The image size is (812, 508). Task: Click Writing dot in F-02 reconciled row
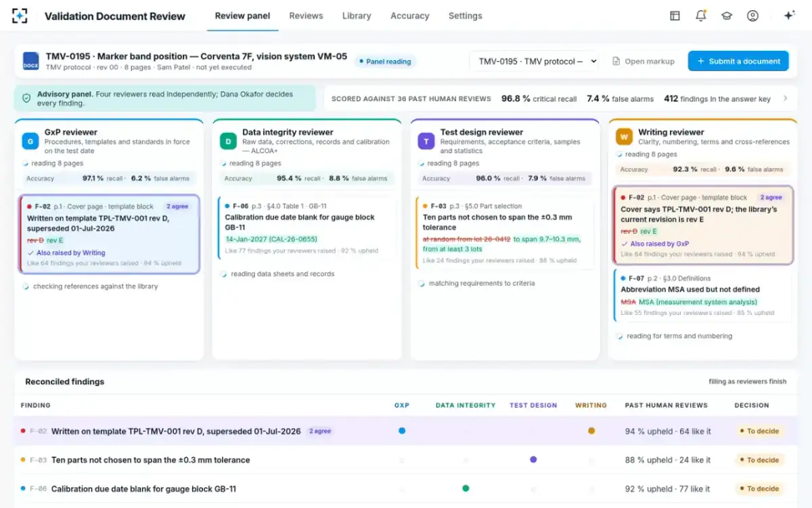pos(591,431)
